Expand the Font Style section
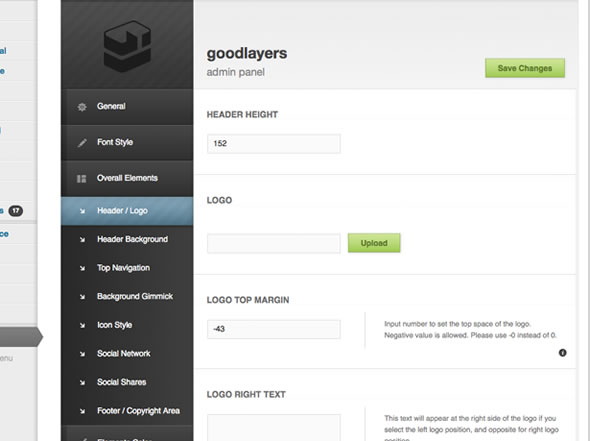This screenshot has height=441, width=590. click(127, 143)
